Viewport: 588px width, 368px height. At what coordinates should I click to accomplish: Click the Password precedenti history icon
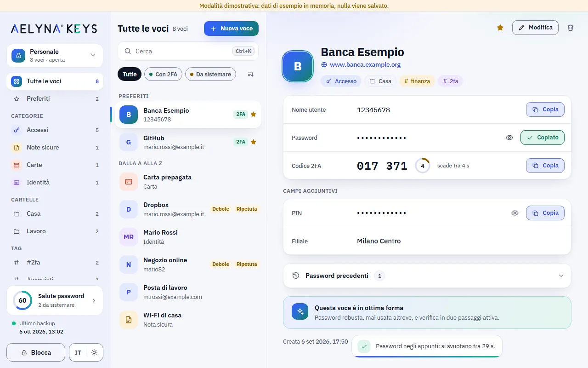click(296, 276)
